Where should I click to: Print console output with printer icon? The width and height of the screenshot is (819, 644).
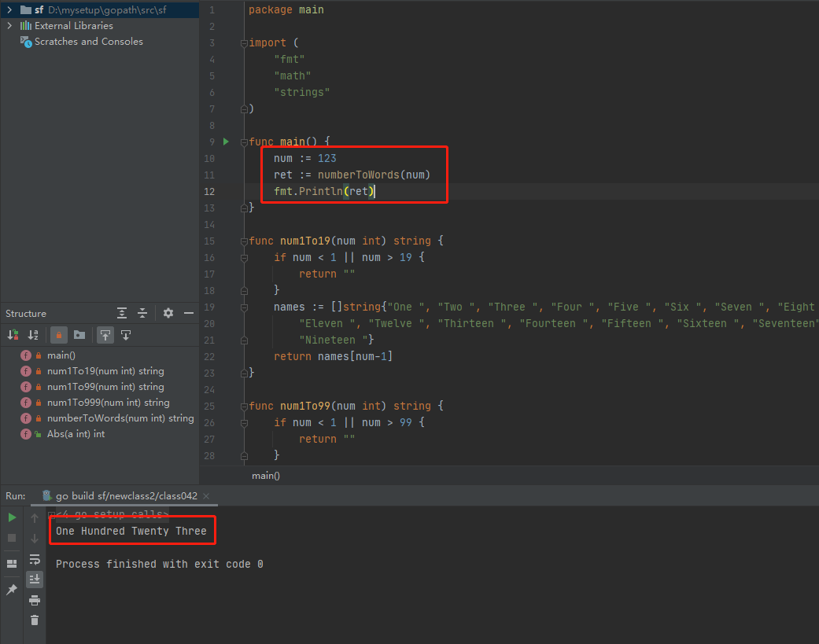coord(35,600)
